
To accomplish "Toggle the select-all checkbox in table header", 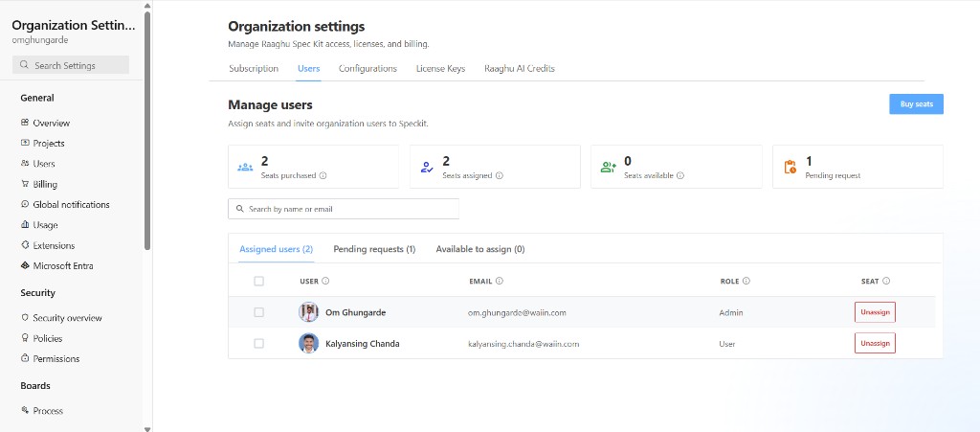I will pos(258,282).
